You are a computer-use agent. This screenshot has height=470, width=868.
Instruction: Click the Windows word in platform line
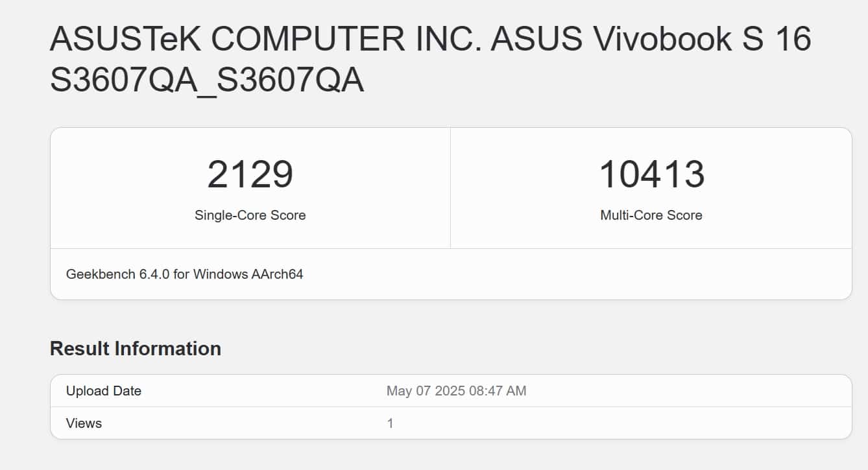220,274
